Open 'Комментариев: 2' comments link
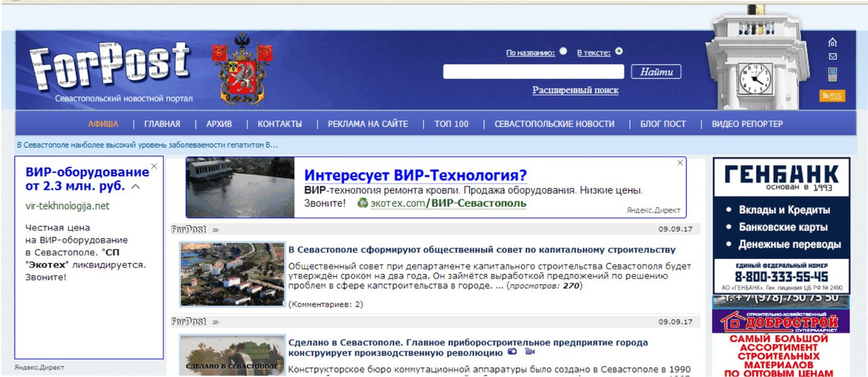 tap(325, 304)
